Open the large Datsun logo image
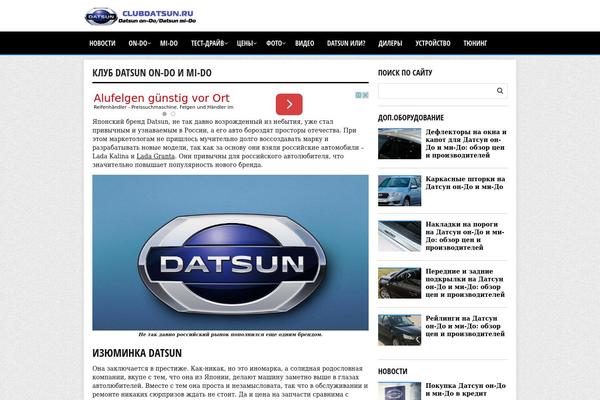Screen dimensions: 600x400 230,253
